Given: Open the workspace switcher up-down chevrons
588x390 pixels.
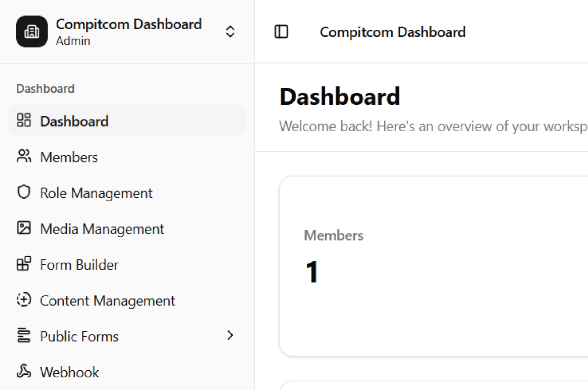Looking at the screenshot, I should [x=230, y=31].
